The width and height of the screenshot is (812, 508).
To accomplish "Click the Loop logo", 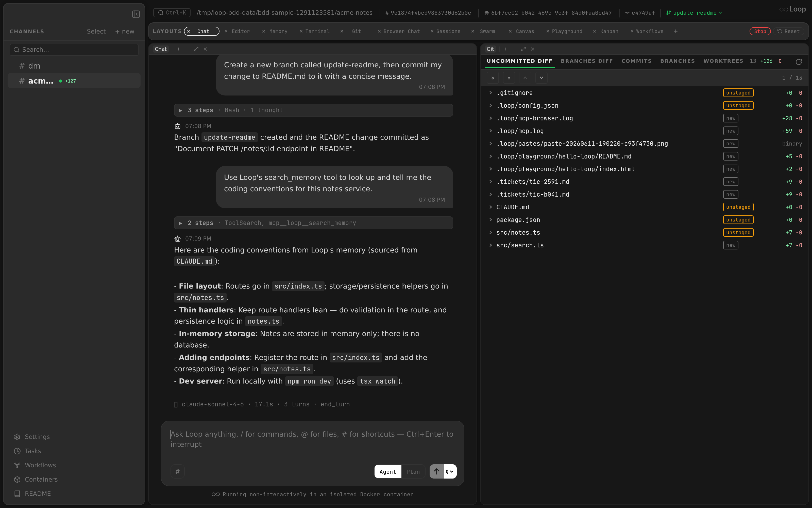I will pos(792,9).
